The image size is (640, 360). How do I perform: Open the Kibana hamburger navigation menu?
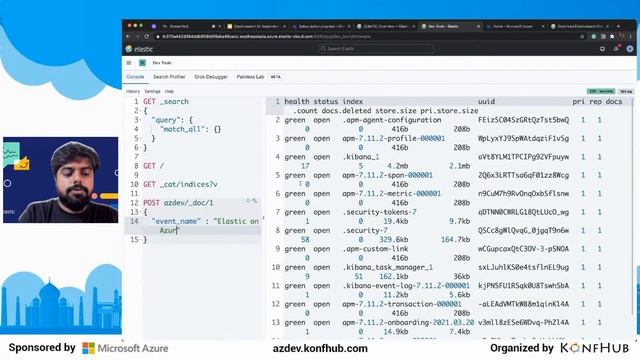coord(129,63)
